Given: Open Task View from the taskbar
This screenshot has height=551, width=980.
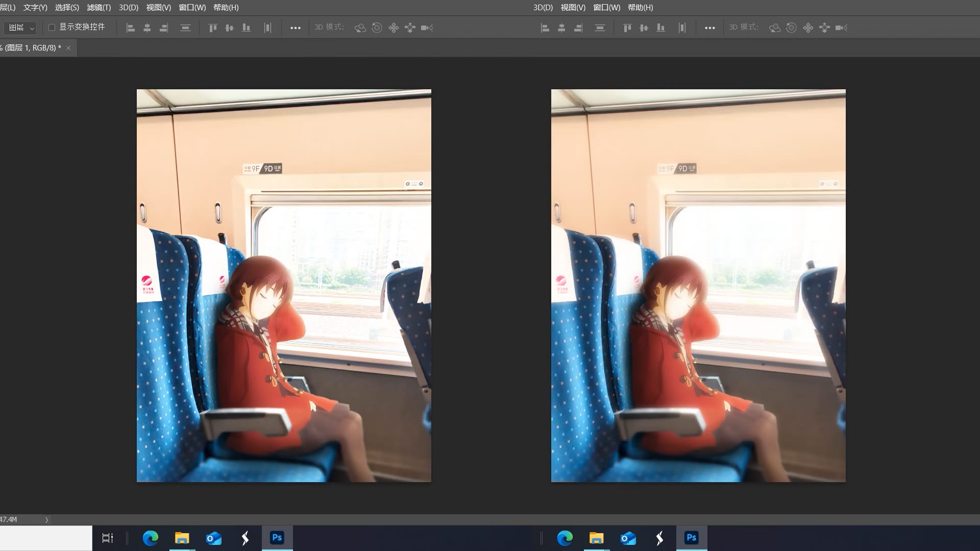Looking at the screenshot, I should click(x=108, y=538).
